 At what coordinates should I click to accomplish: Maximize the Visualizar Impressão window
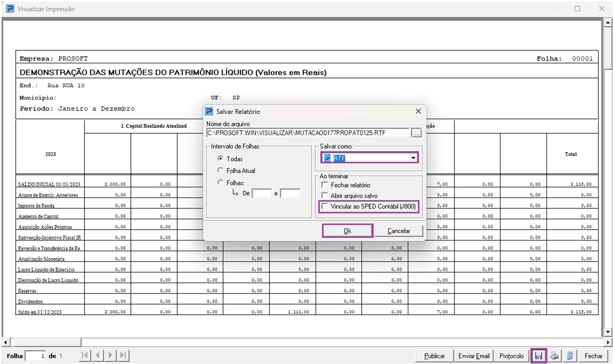click(x=577, y=9)
